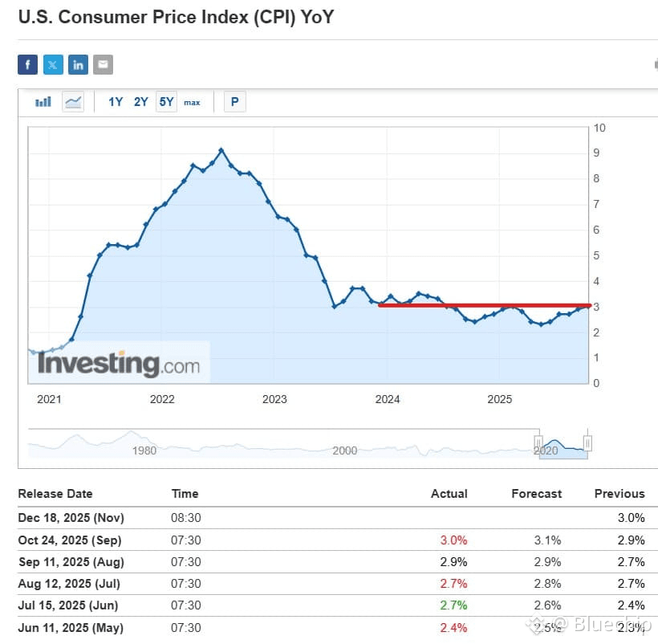Set chart range to 1Y

116,102
